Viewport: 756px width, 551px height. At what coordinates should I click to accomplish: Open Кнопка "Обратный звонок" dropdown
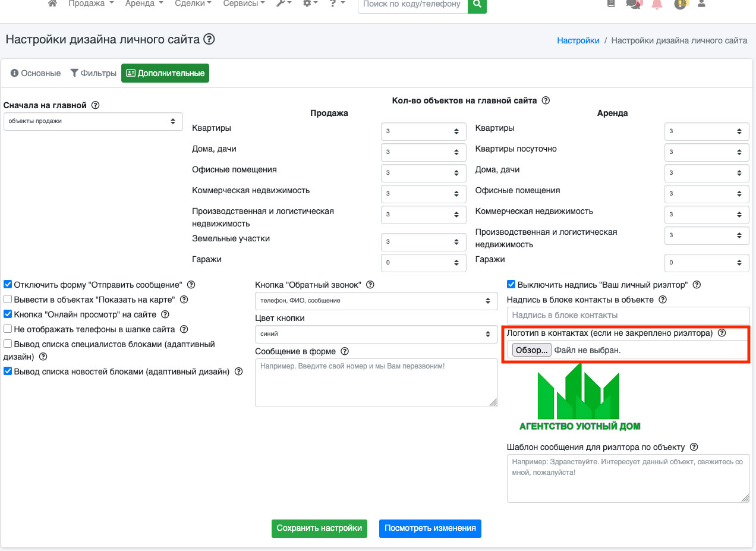[x=376, y=301]
